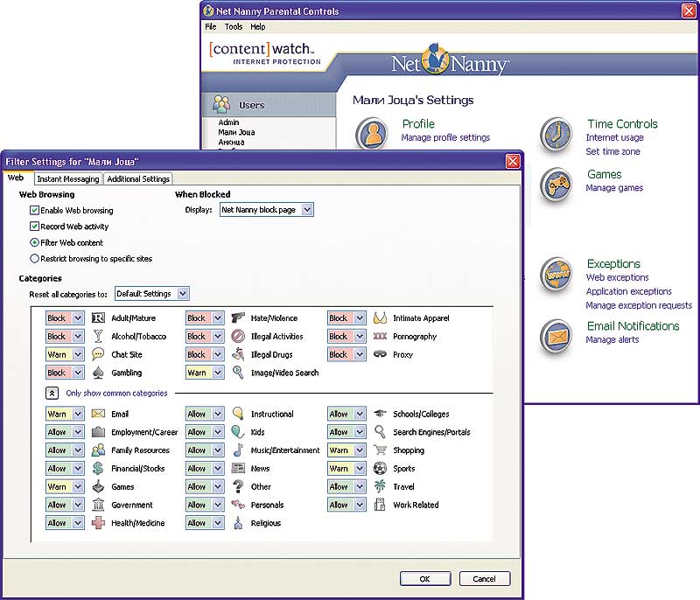Screen dimensions: 700x600
Task: Click the Financial/Stocks dollar icon
Action: (x=98, y=468)
